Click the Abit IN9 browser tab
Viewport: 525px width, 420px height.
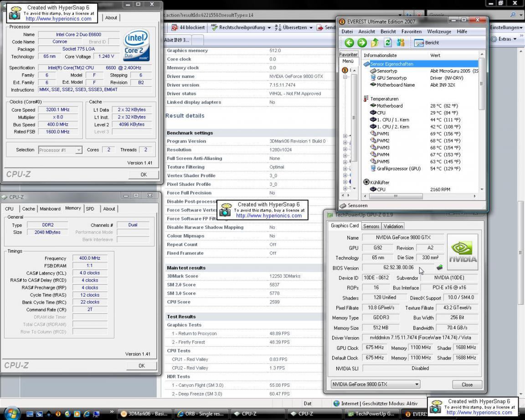[x=177, y=40]
